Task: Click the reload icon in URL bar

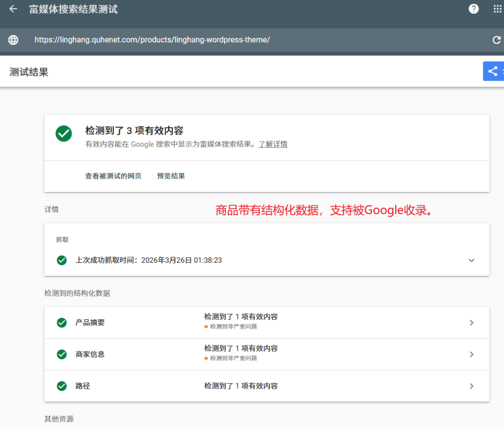Action: point(497,40)
